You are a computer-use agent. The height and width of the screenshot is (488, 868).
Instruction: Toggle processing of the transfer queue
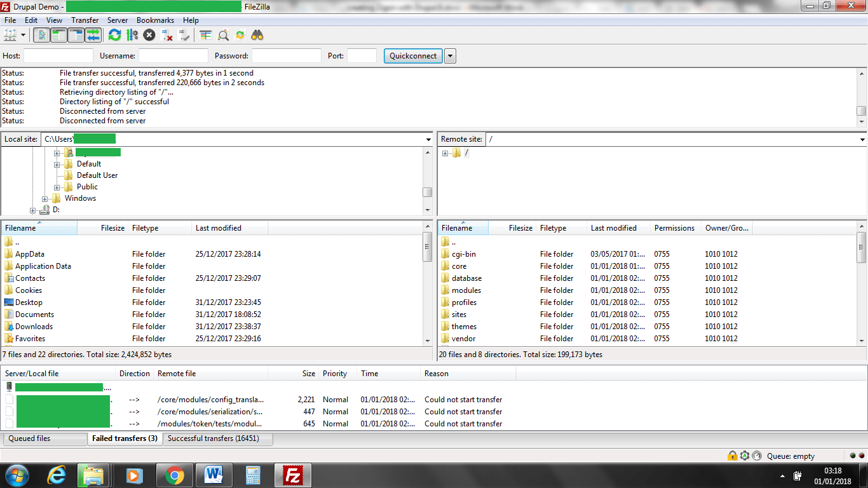point(132,35)
